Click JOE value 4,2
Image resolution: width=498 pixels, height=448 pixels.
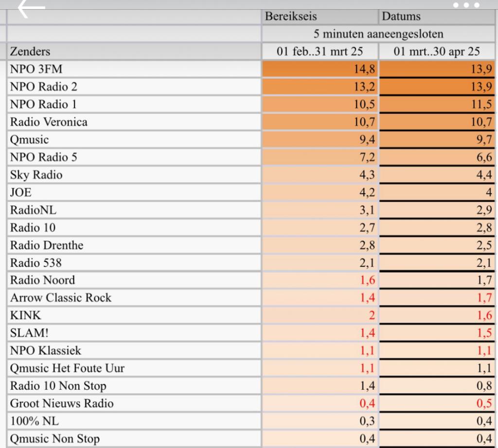pyautogui.click(x=320, y=192)
